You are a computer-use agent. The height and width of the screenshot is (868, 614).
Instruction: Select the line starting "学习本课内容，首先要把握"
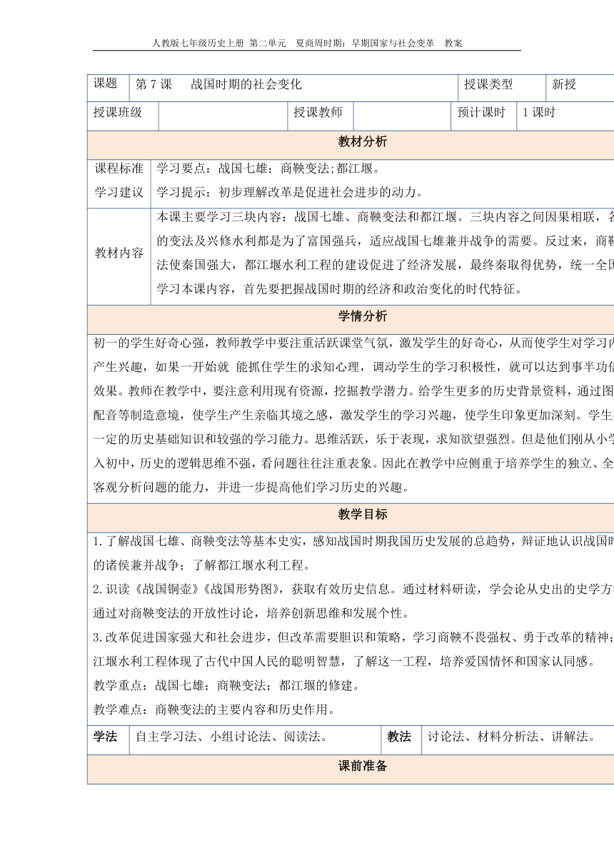click(340, 289)
